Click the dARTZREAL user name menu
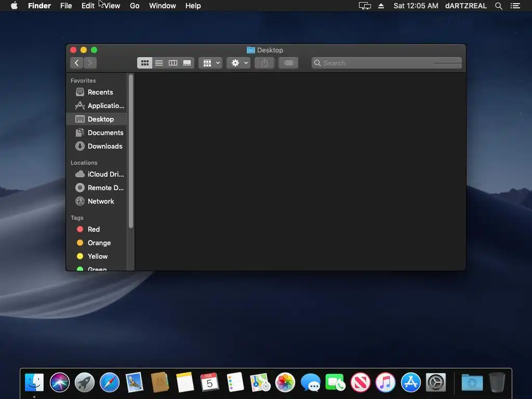The height and width of the screenshot is (399, 532). (466, 6)
